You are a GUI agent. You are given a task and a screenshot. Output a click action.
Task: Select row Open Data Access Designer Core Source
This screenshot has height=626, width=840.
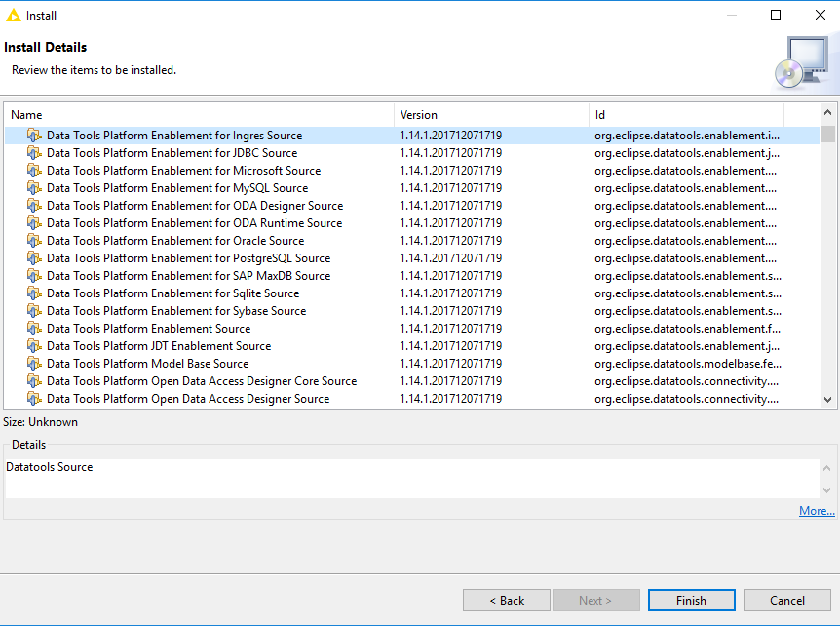(412, 381)
